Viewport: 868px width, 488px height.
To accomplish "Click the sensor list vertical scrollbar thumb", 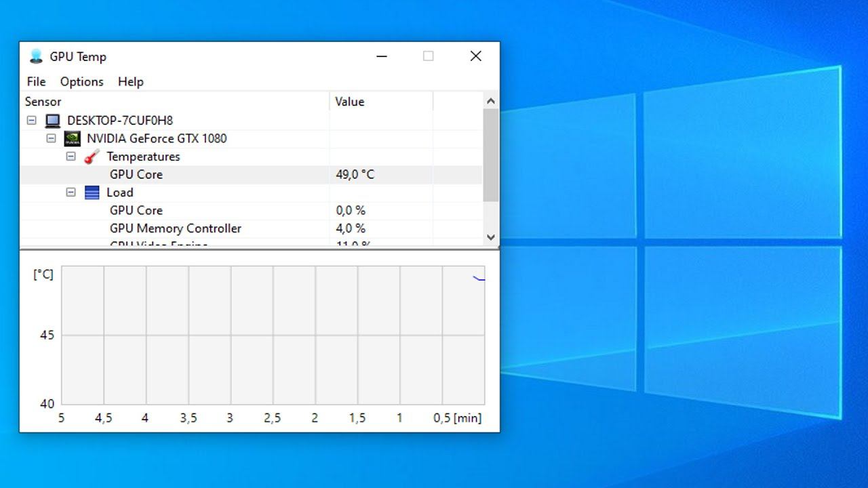I will (491, 155).
